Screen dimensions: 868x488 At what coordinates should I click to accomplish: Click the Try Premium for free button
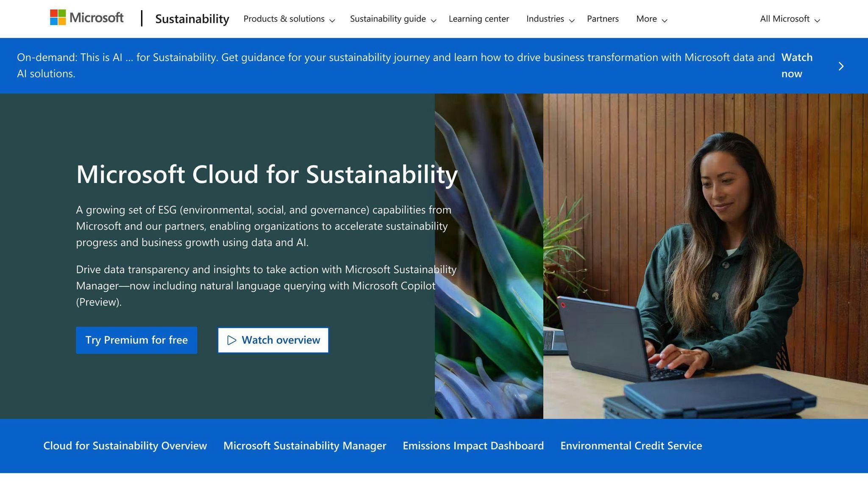(x=136, y=340)
